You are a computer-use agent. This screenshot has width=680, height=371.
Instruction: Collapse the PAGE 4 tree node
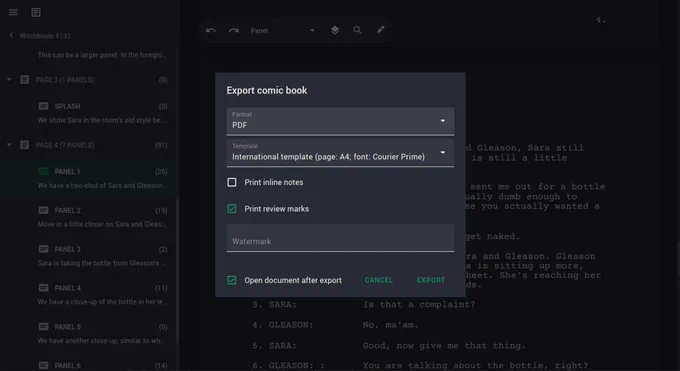coord(9,145)
